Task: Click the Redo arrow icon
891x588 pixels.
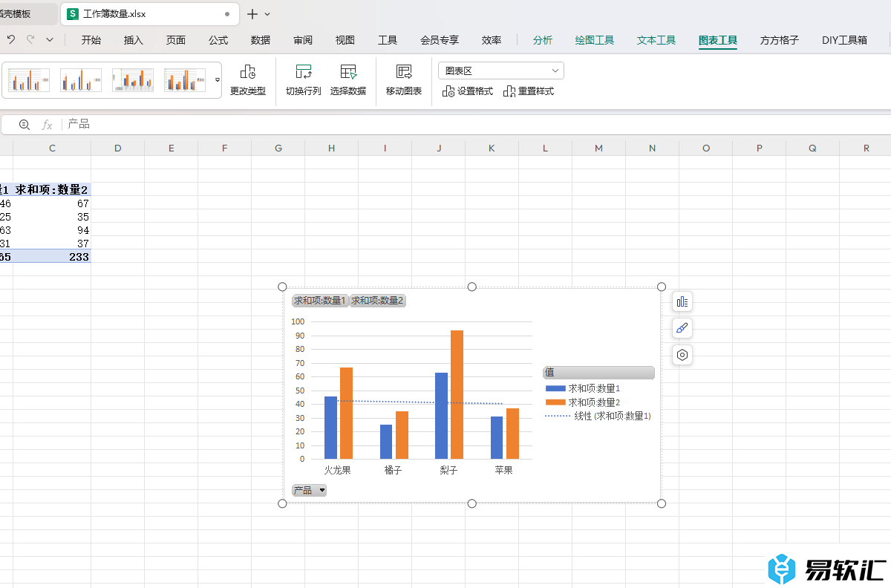Action: point(30,40)
